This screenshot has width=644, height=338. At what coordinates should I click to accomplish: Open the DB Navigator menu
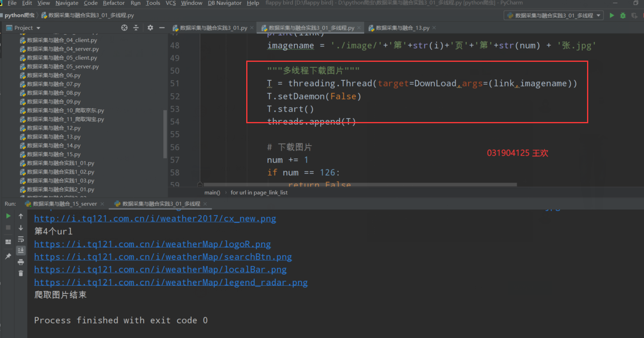pos(225,3)
